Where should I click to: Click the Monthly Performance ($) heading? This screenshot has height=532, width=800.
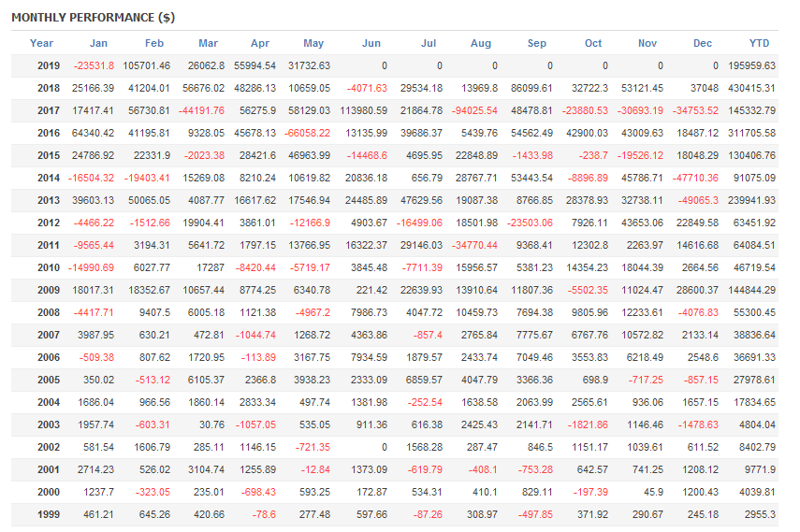[x=93, y=18]
